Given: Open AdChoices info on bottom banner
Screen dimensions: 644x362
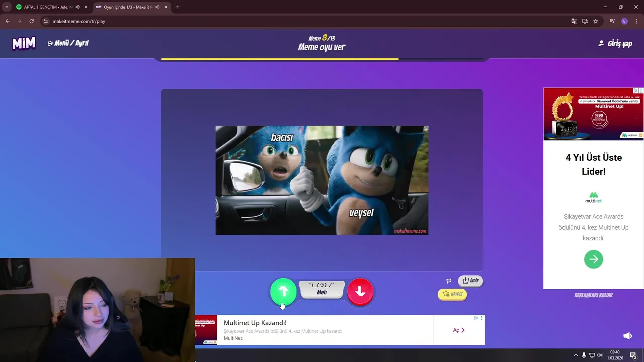Looking at the screenshot, I should click(x=476, y=318).
